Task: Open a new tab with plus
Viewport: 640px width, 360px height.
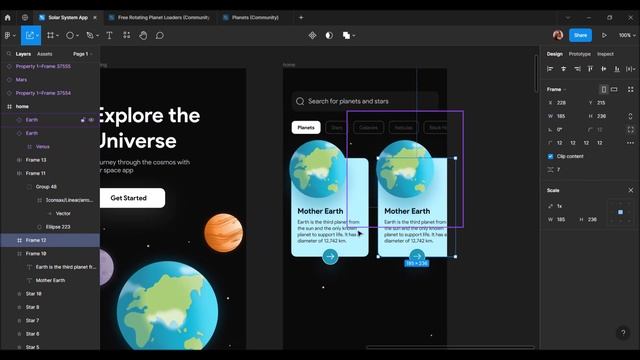Action: point(301,18)
